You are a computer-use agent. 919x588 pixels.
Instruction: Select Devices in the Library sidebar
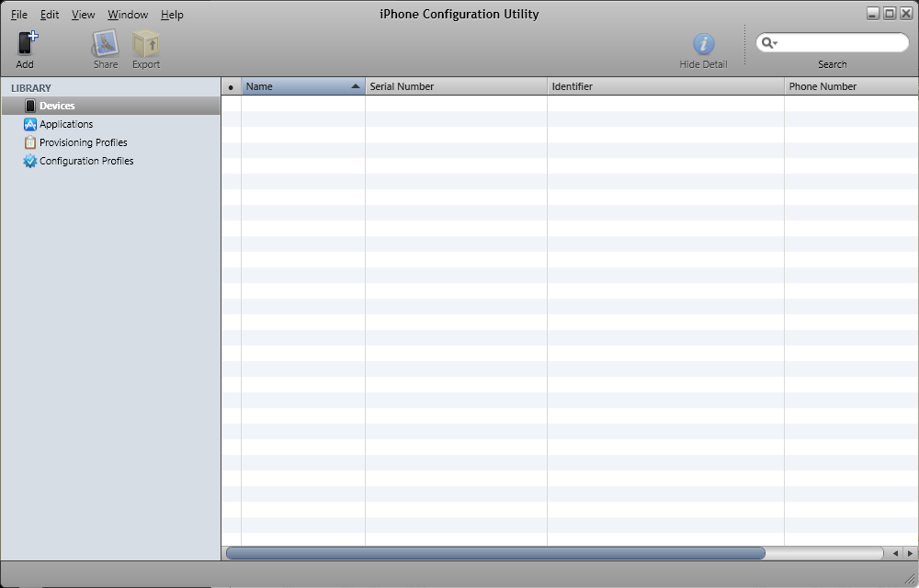tap(57, 106)
